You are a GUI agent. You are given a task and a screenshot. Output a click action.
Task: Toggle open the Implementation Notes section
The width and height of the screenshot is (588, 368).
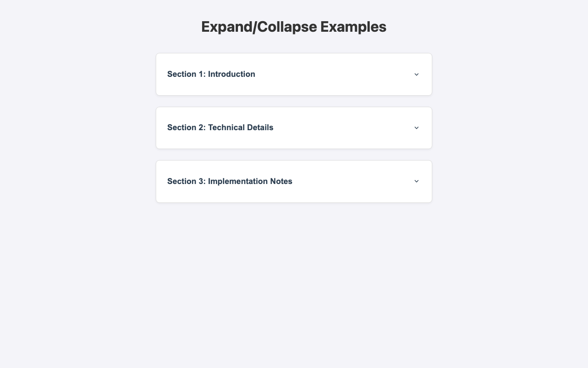[294, 181]
